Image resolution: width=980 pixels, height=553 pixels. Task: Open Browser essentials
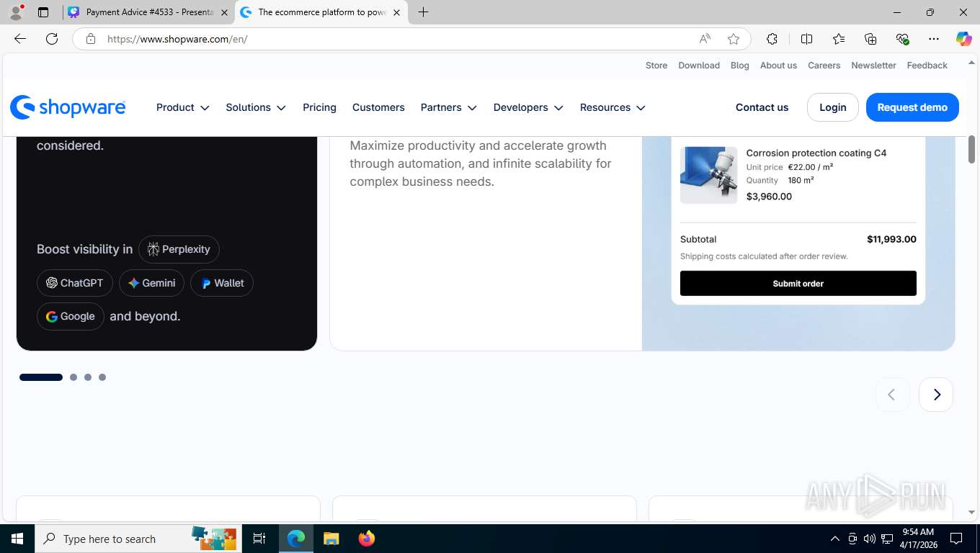pyautogui.click(x=902, y=39)
